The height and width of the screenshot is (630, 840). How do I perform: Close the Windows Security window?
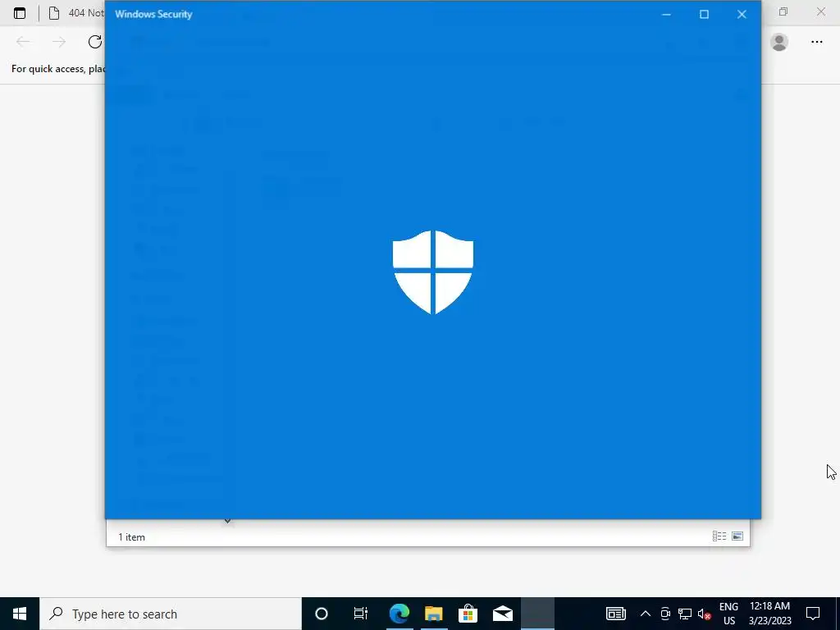(742, 15)
